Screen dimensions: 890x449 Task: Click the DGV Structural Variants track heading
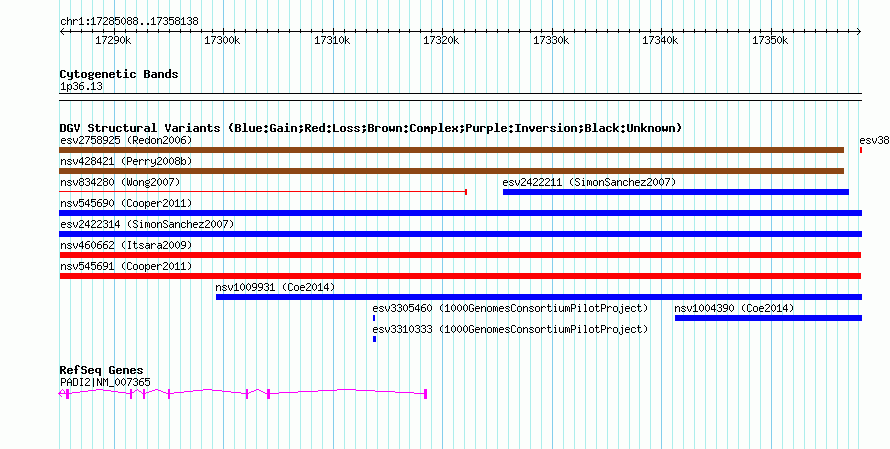click(371, 128)
